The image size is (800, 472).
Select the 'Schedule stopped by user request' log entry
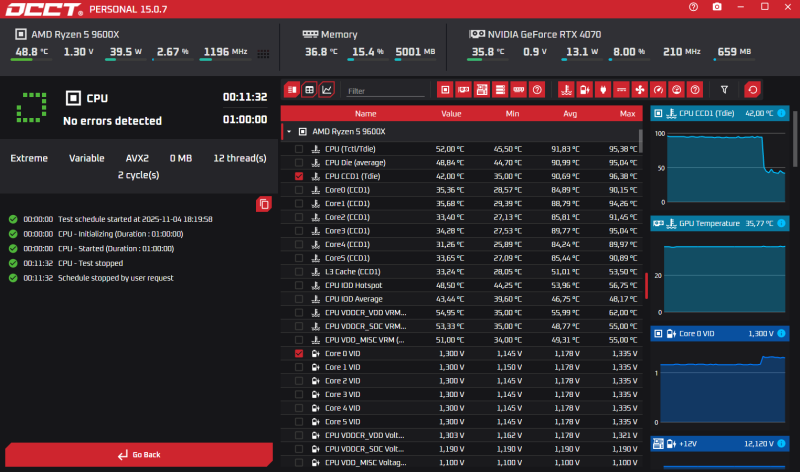point(116,278)
